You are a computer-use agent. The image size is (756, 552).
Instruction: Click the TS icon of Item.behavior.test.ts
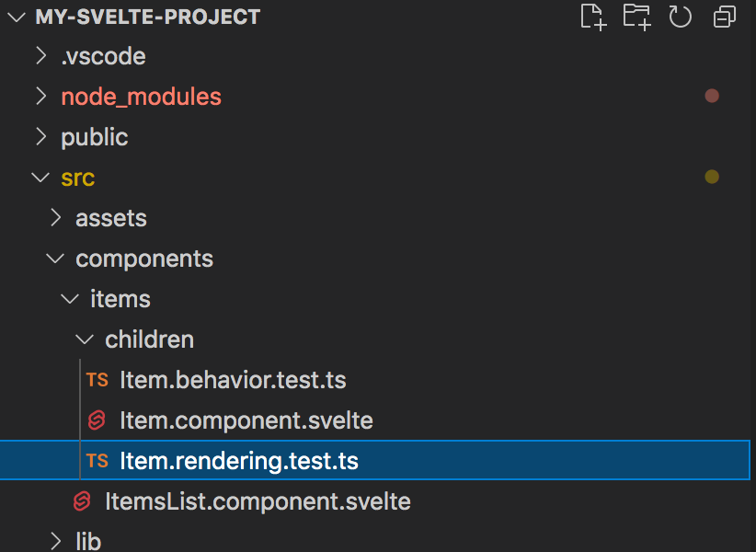[x=97, y=380]
